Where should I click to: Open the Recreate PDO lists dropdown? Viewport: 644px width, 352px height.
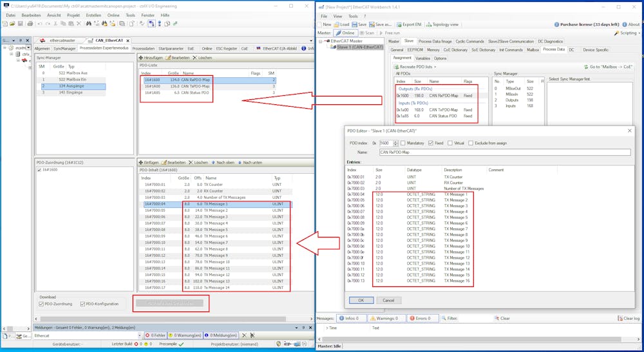(417, 66)
